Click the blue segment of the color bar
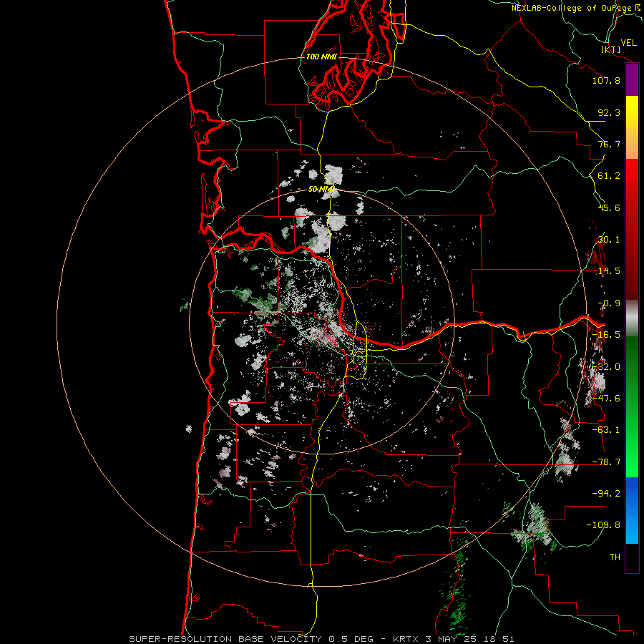644x644 pixels. tap(632, 510)
